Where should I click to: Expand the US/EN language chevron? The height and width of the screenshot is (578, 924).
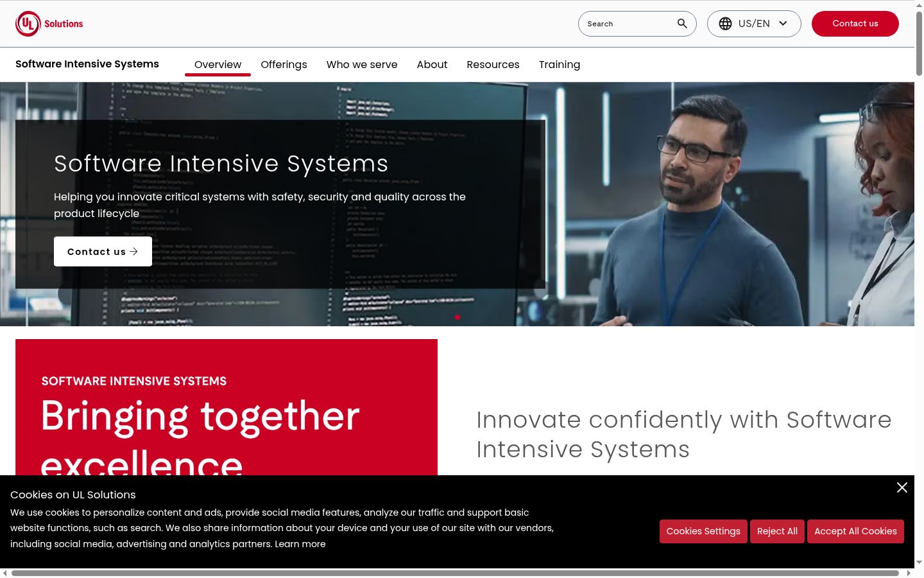(783, 24)
